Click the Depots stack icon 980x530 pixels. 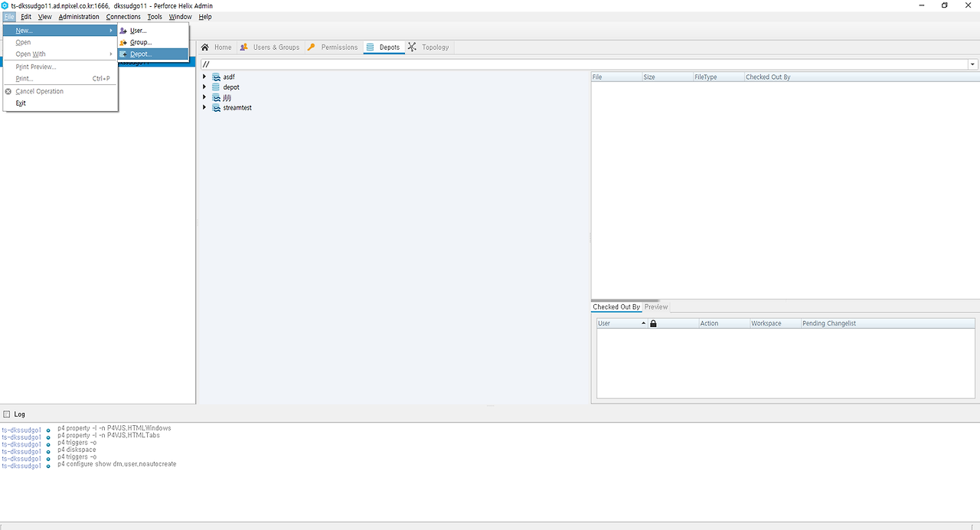370,47
